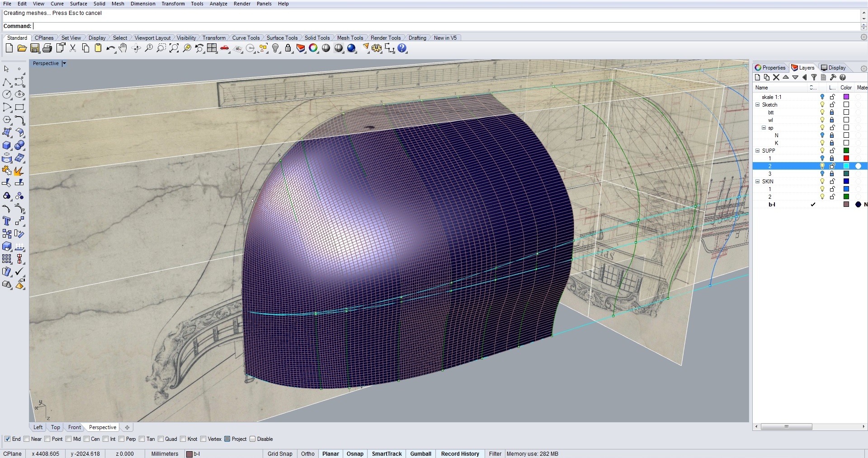This screenshot has width=868, height=458.
Task: Click the Pan view hand icon
Action: click(x=123, y=48)
